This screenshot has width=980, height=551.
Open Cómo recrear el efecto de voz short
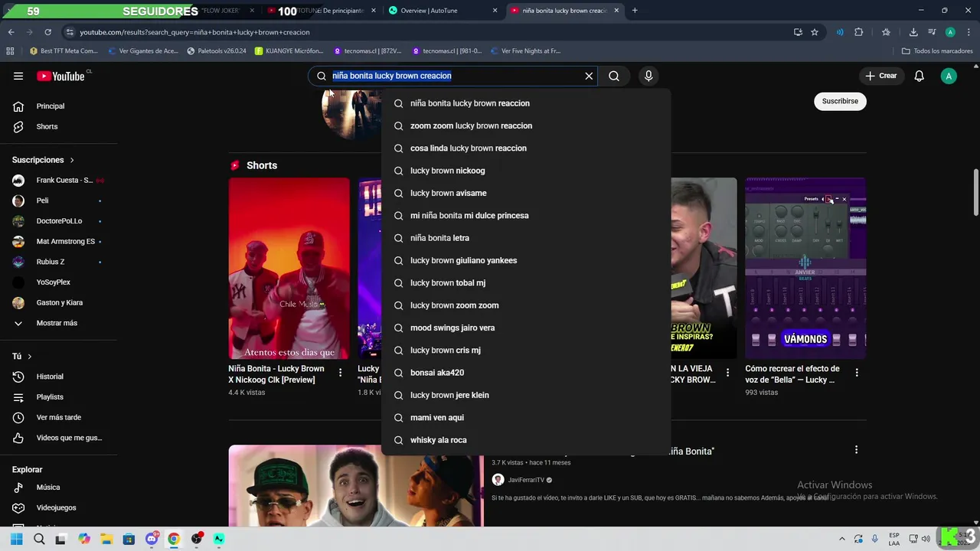pos(805,268)
